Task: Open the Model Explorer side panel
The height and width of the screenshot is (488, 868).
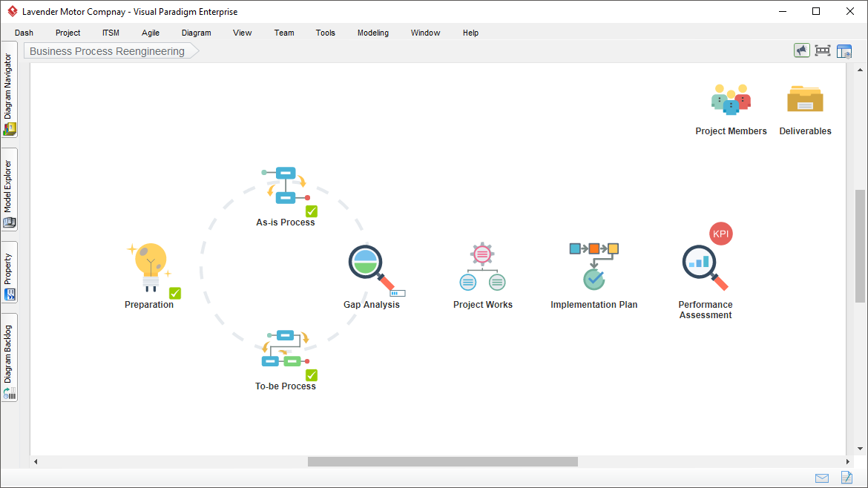Action: click(10, 189)
